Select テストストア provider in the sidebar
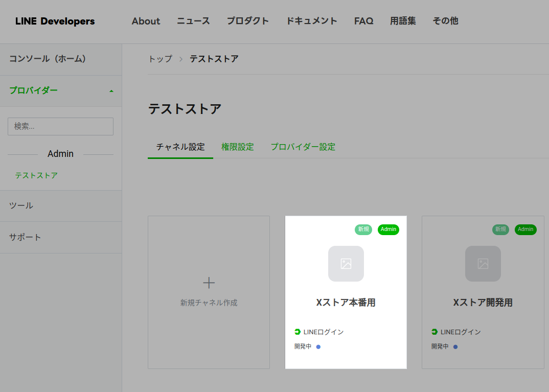The width and height of the screenshot is (549, 392). pyautogui.click(x=36, y=175)
